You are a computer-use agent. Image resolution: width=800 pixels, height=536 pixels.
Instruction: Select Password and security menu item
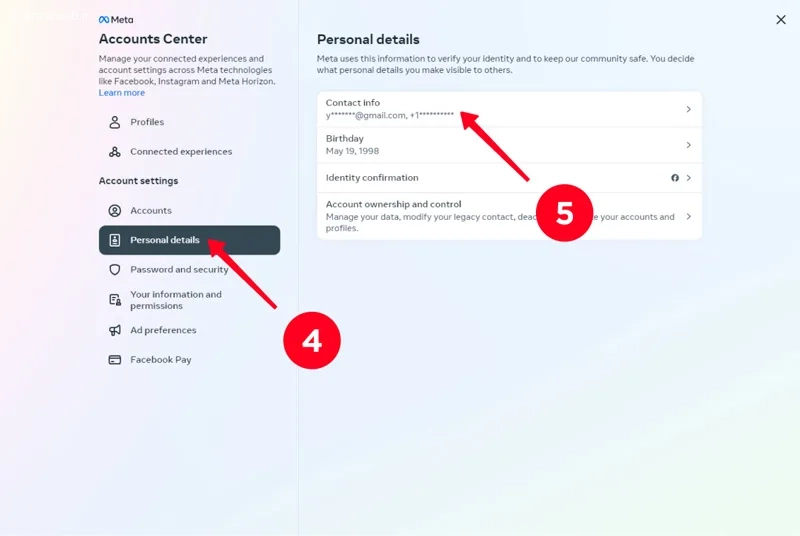[179, 270]
